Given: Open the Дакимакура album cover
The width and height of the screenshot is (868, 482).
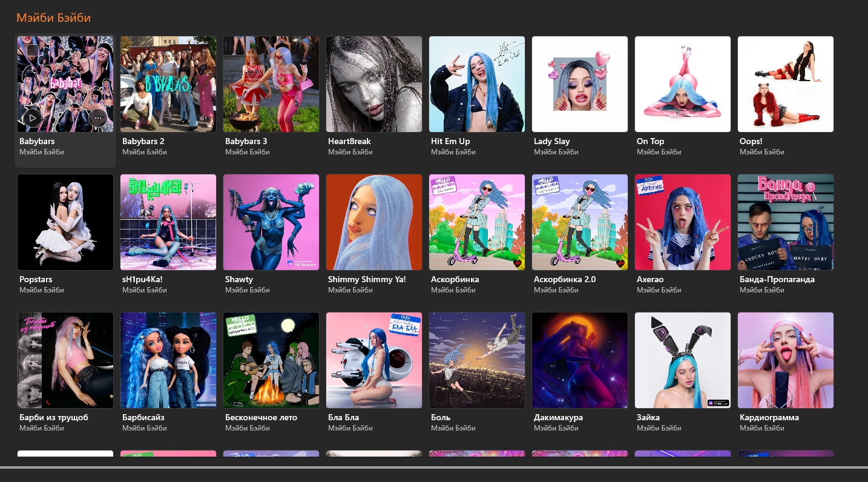Looking at the screenshot, I should [580, 360].
